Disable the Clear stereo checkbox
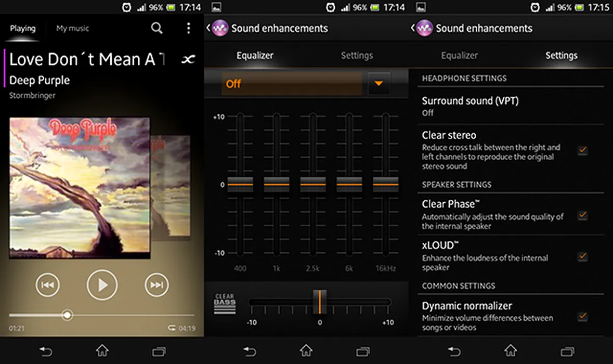The image size is (613, 364). [x=583, y=150]
